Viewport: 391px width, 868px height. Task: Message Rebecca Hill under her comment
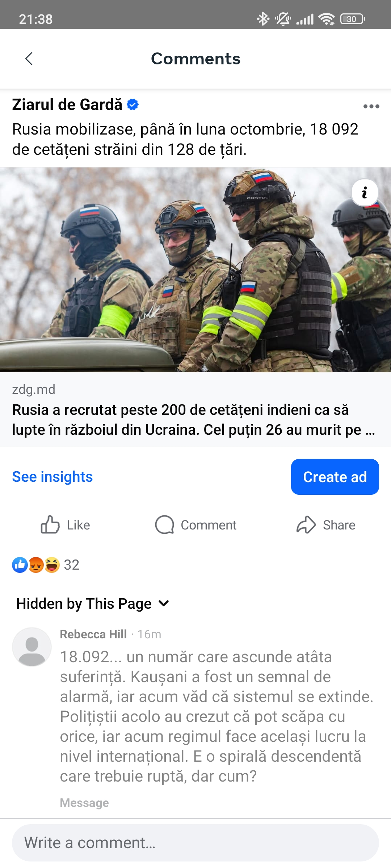84,803
